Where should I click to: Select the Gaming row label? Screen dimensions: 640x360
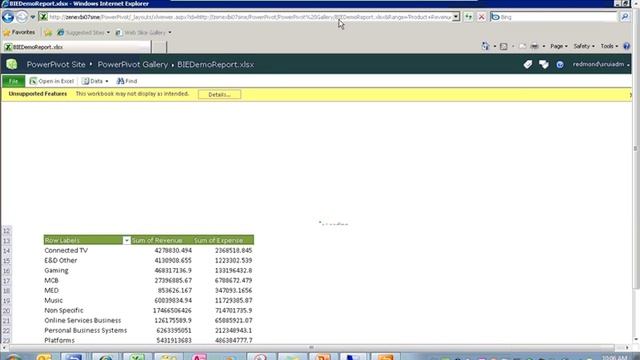(56, 270)
